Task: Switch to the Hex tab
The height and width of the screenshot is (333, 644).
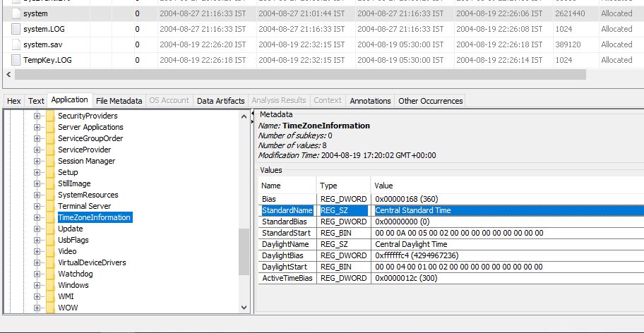Action: (14, 101)
